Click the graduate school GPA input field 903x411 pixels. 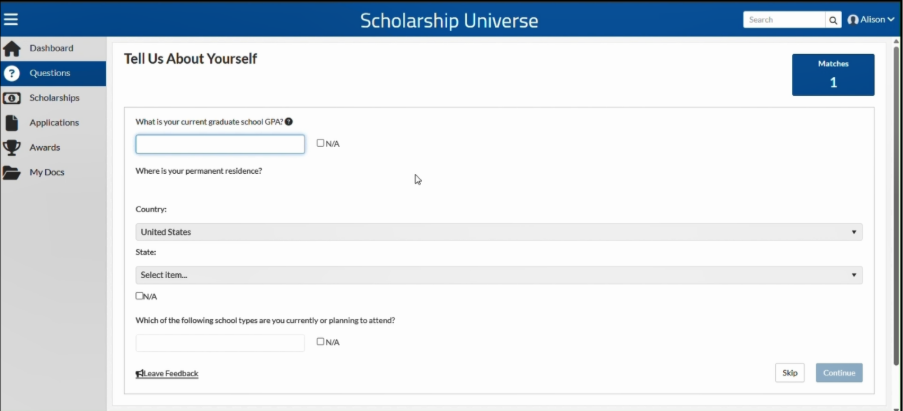(x=220, y=144)
